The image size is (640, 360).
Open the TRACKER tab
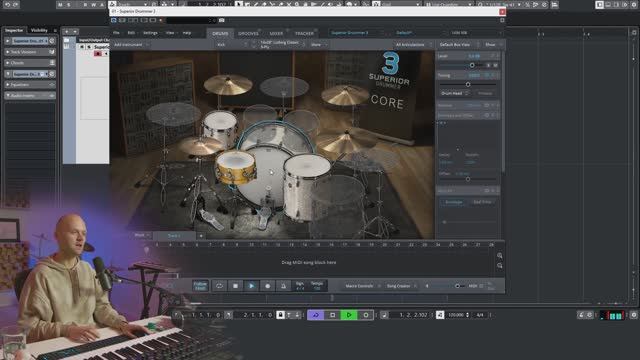304,33
